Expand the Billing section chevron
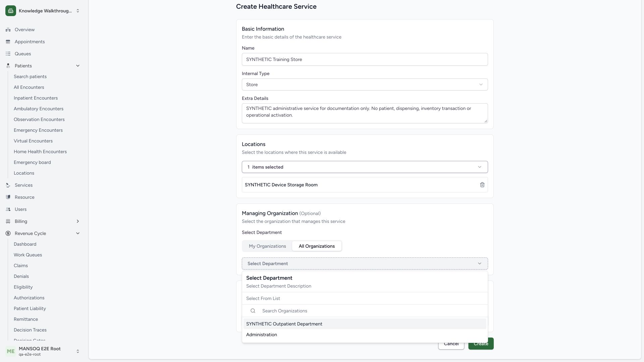This screenshot has height=362, width=644. click(x=78, y=221)
